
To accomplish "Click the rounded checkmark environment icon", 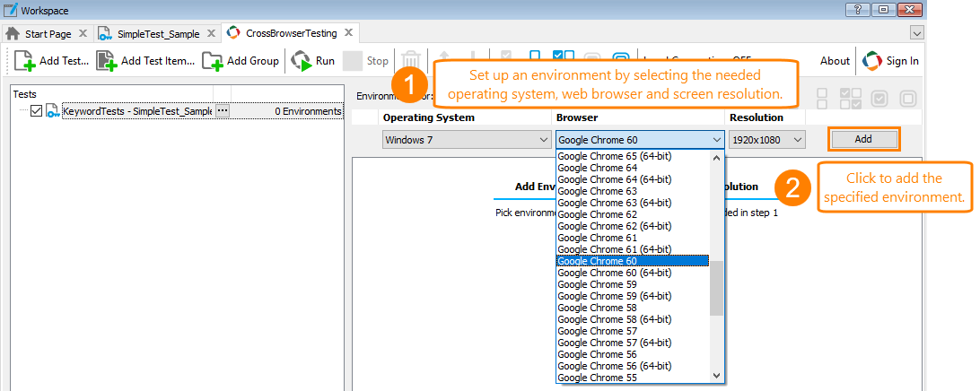I will click(880, 98).
